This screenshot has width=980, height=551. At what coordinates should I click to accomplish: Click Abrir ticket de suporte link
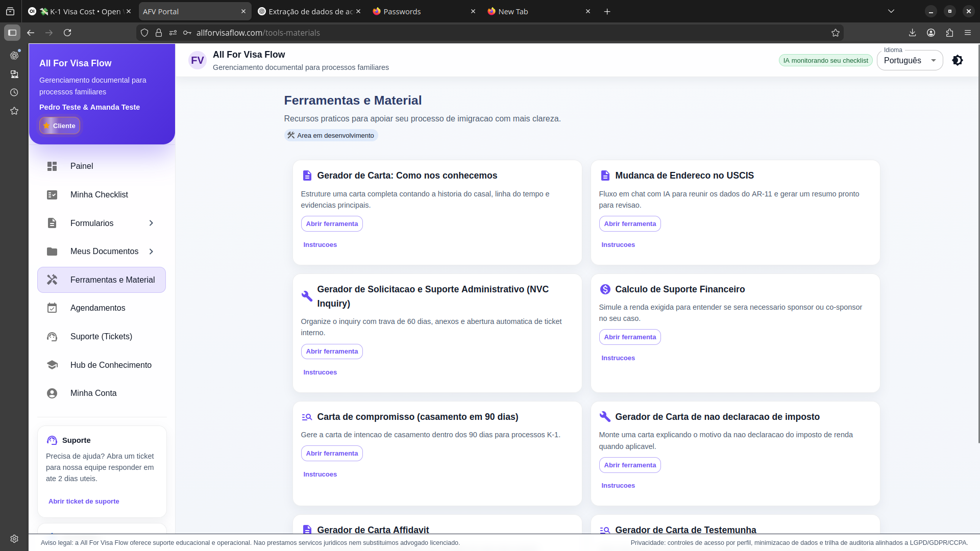pyautogui.click(x=84, y=501)
